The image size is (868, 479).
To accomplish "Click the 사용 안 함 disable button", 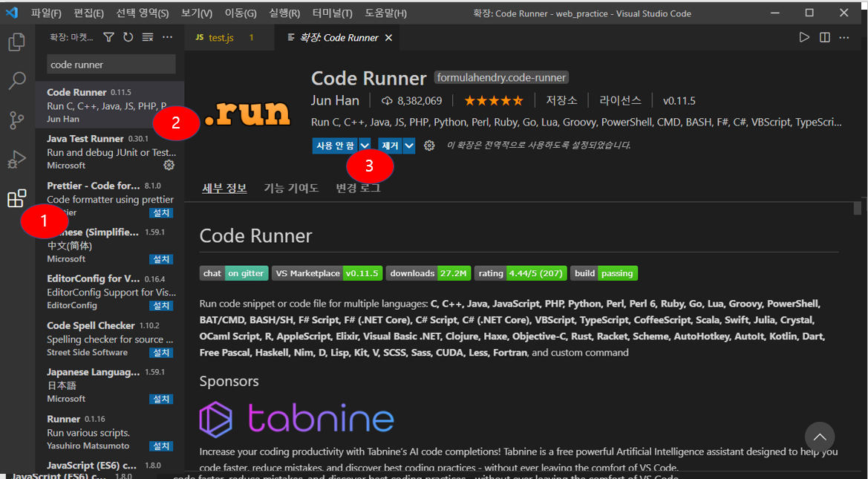I will coord(335,146).
